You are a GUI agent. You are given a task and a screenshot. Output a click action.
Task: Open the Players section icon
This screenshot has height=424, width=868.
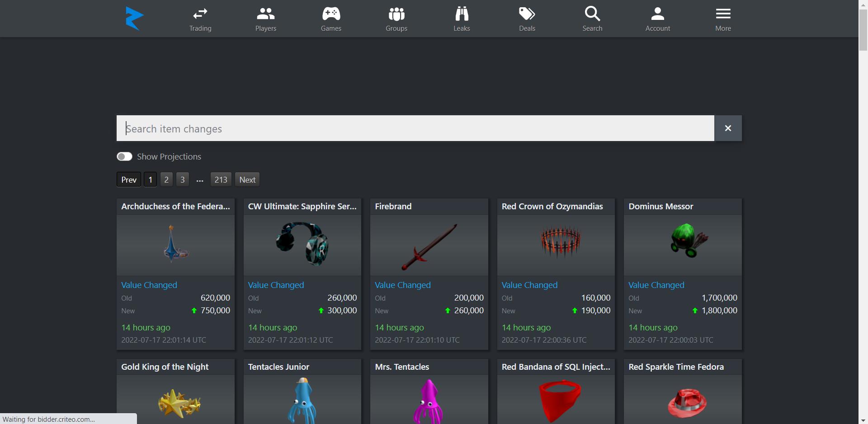pyautogui.click(x=266, y=14)
